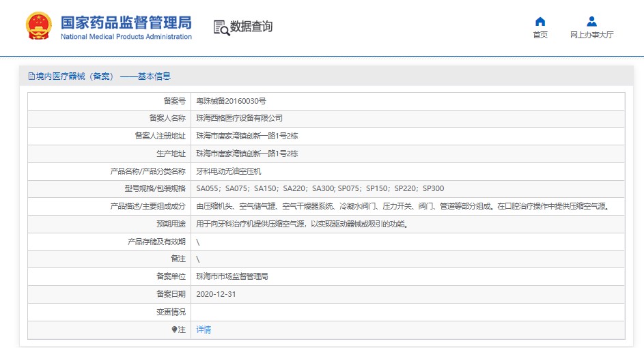
Task: Click the 数据查询 heading text
Action: 251,26
